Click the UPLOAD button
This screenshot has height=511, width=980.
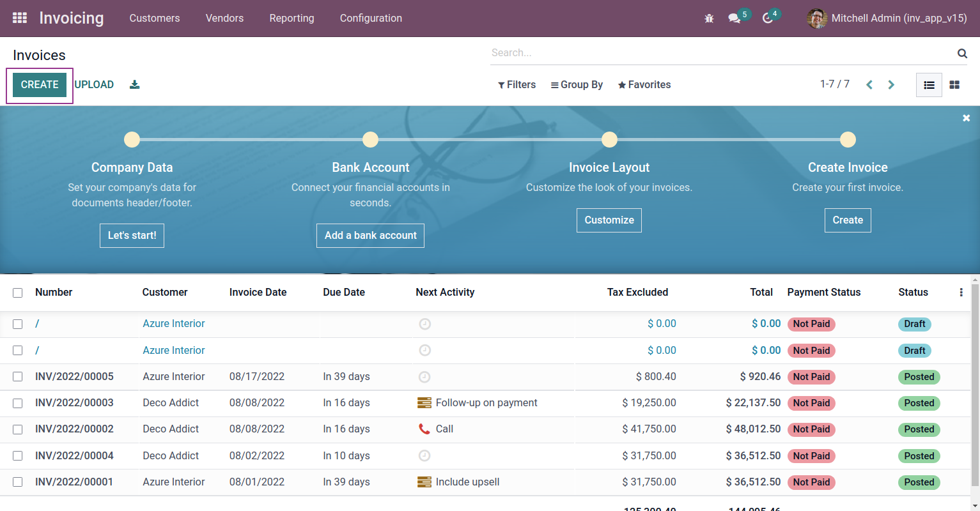click(x=94, y=85)
